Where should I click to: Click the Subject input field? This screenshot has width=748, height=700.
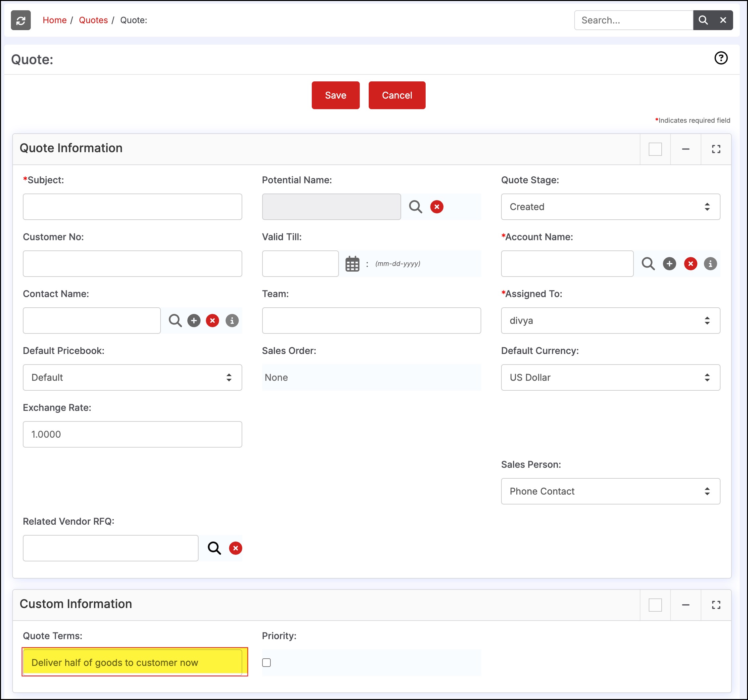click(x=132, y=207)
